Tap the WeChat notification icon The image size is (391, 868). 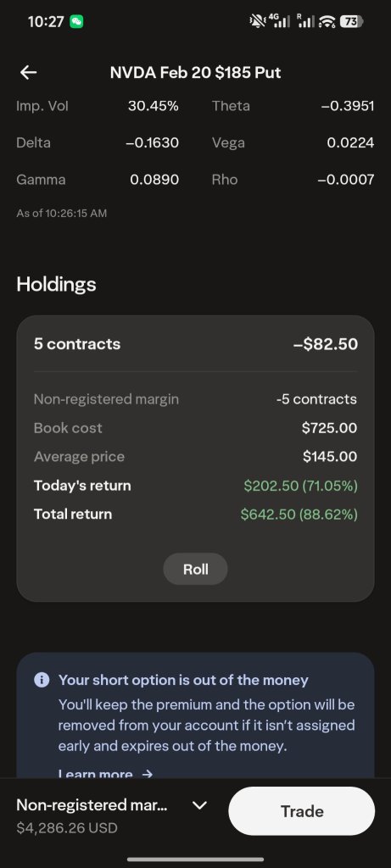point(76,22)
